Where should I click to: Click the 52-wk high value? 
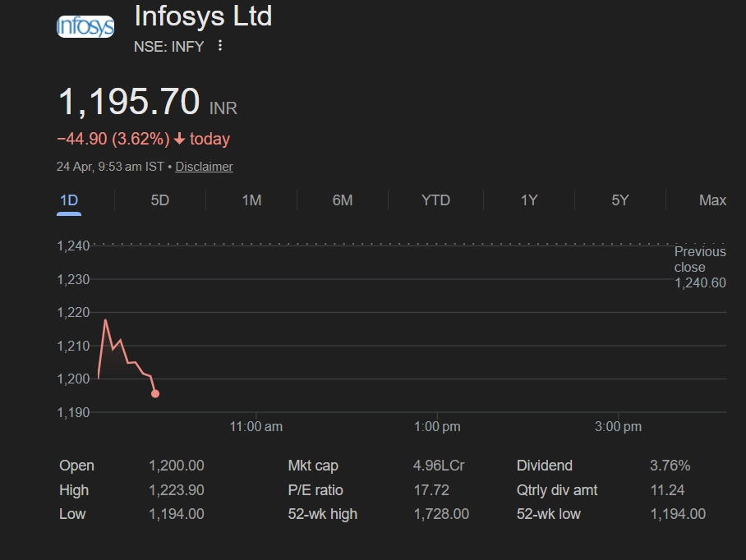coord(441,514)
